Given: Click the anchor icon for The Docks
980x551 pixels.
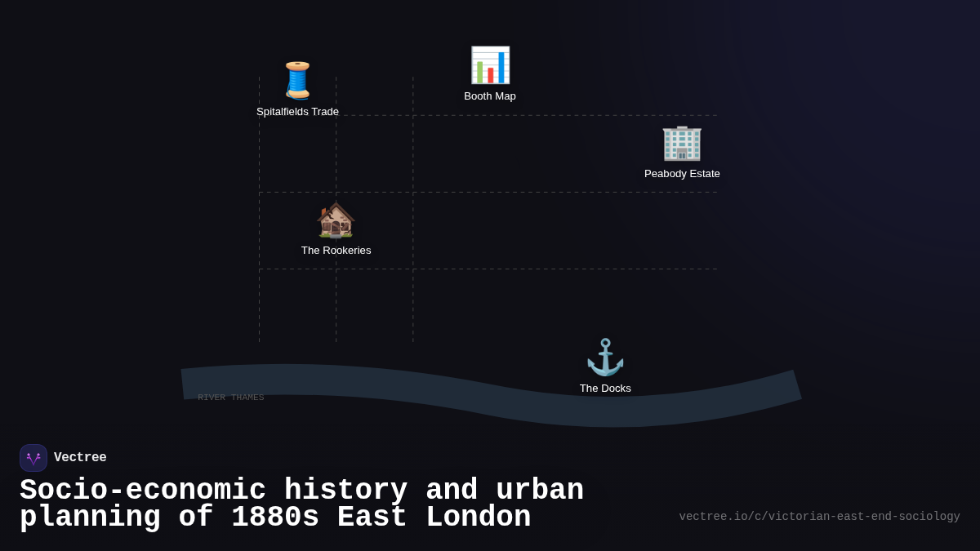Looking at the screenshot, I should pos(605,357).
